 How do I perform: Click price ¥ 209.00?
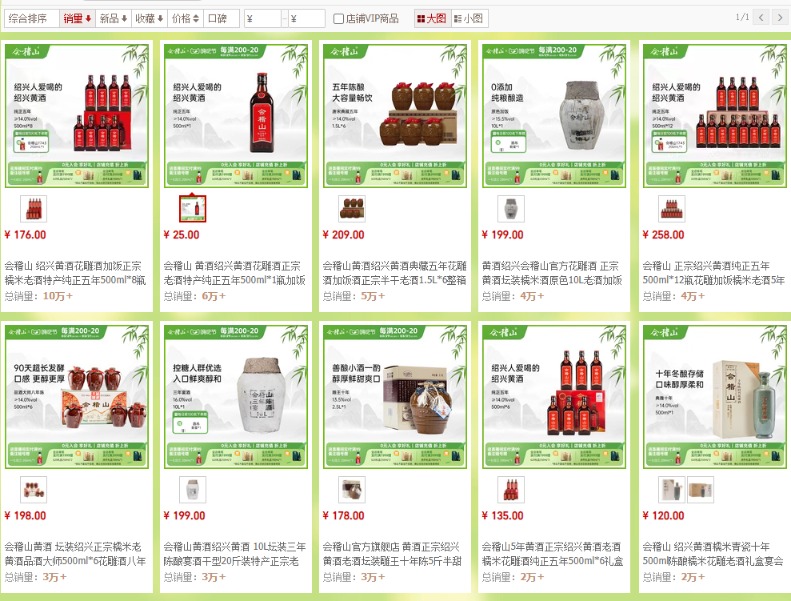(344, 235)
